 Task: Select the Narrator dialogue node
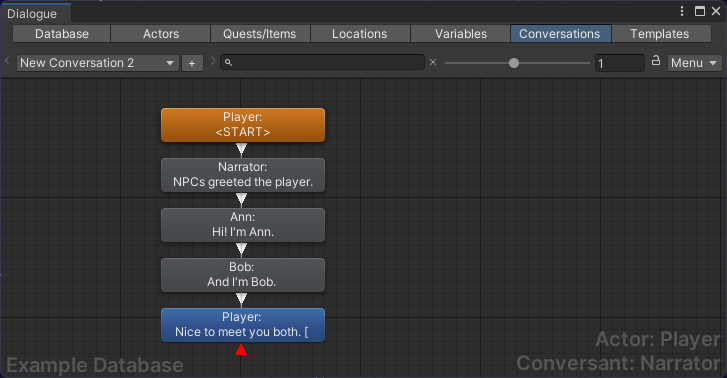coord(242,175)
